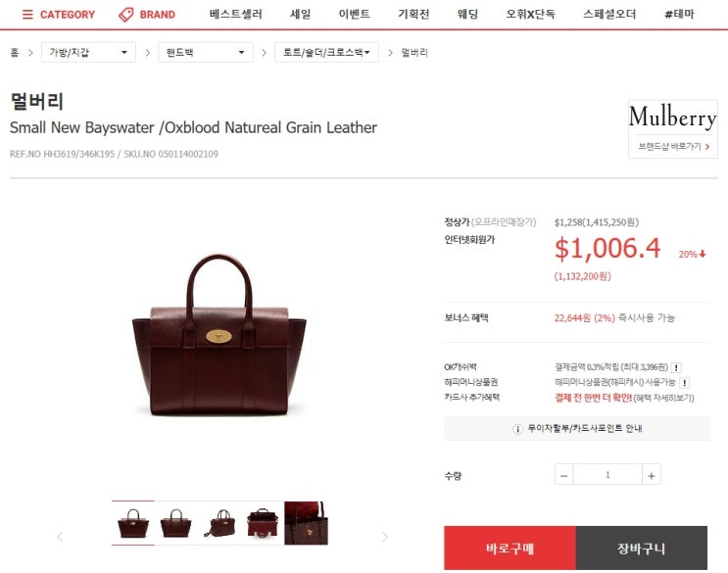Increase quantity with the plus button

click(x=652, y=475)
